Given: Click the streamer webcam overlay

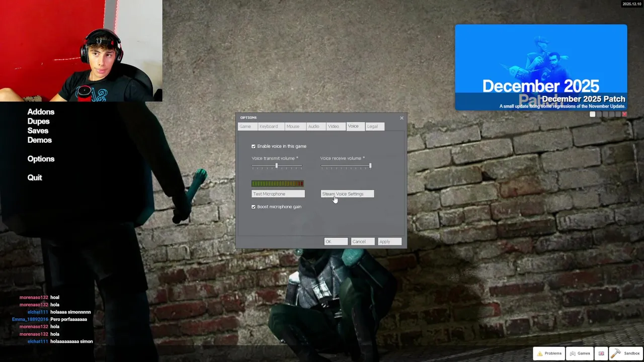Looking at the screenshot, I should tap(81, 51).
